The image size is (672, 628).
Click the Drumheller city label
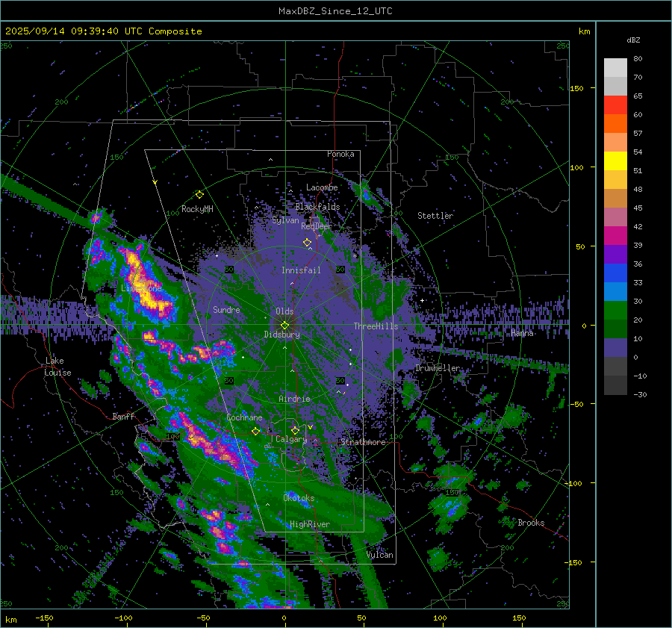(x=438, y=368)
